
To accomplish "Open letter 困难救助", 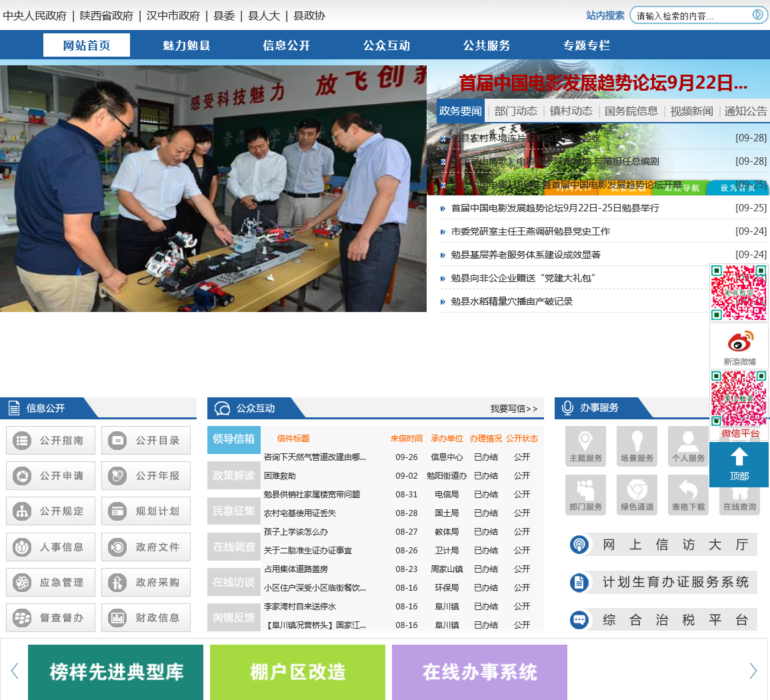I will (280, 476).
